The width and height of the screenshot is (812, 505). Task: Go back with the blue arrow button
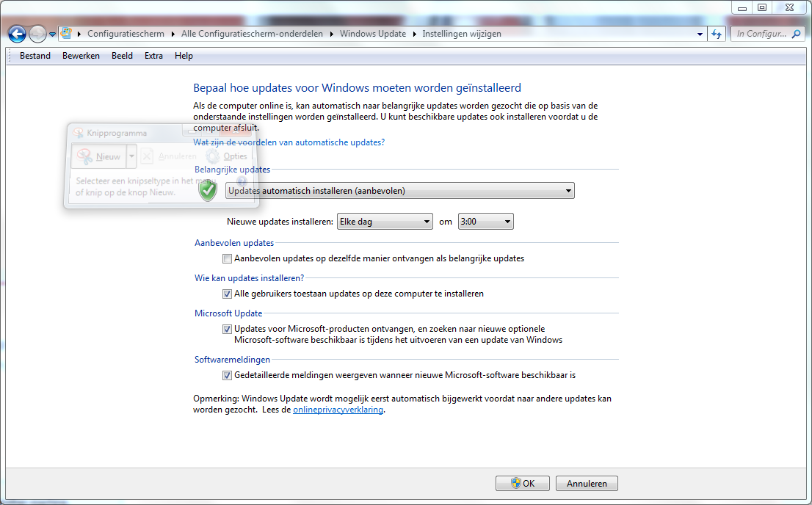(x=17, y=34)
